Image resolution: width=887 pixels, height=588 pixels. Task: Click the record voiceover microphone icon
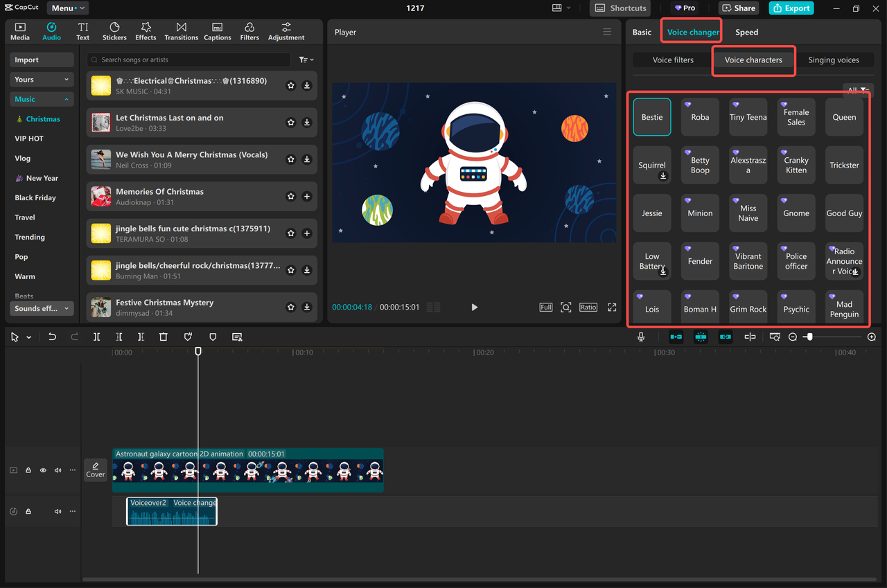tap(641, 337)
